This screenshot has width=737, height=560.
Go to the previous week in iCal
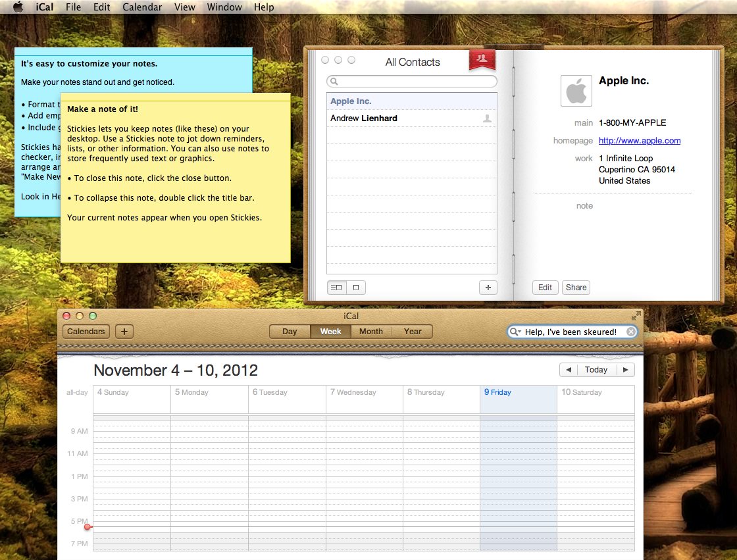(569, 370)
